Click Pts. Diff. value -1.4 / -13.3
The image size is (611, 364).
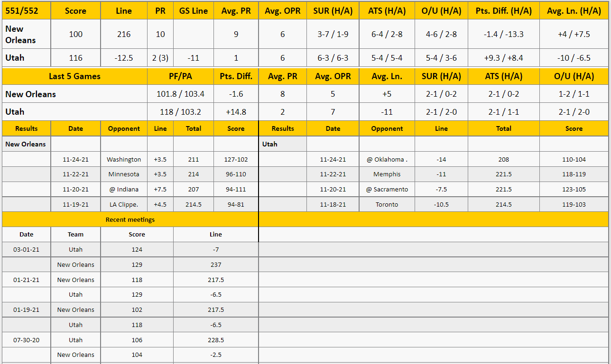coord(504,34)
